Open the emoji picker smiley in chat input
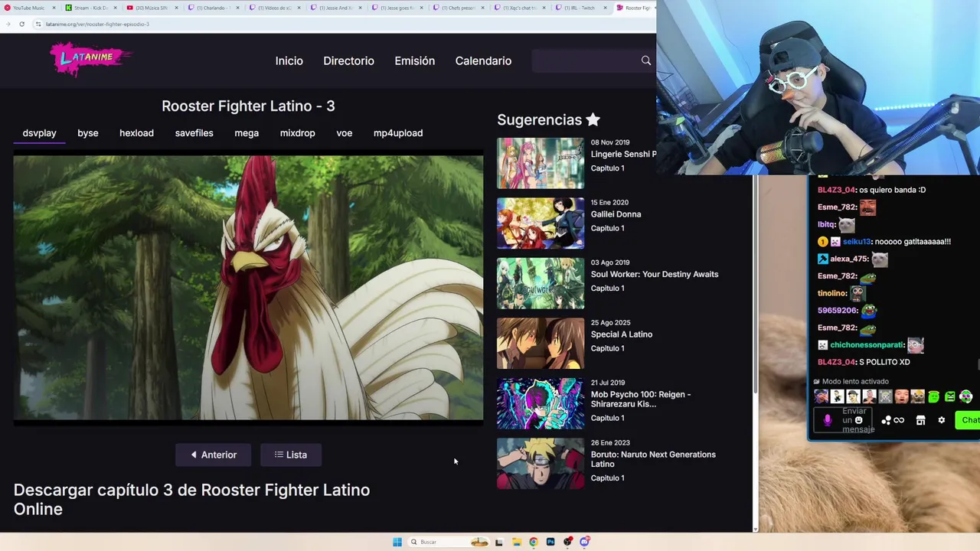The height and width of the screenshot is (551, 980). [858, 420]
